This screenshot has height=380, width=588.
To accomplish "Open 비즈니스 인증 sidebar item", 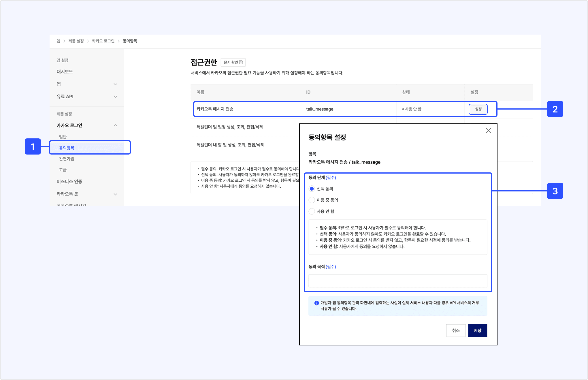I will tap(69, 181).
